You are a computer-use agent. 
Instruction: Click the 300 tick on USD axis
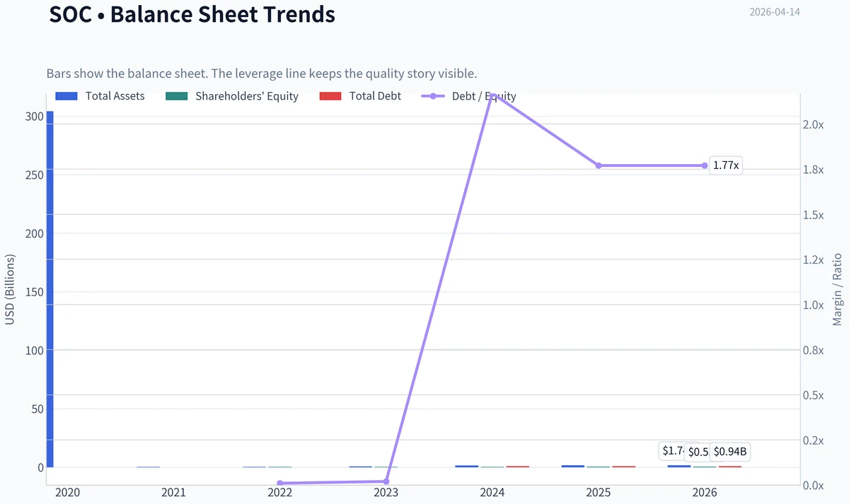tap(35, 117)
